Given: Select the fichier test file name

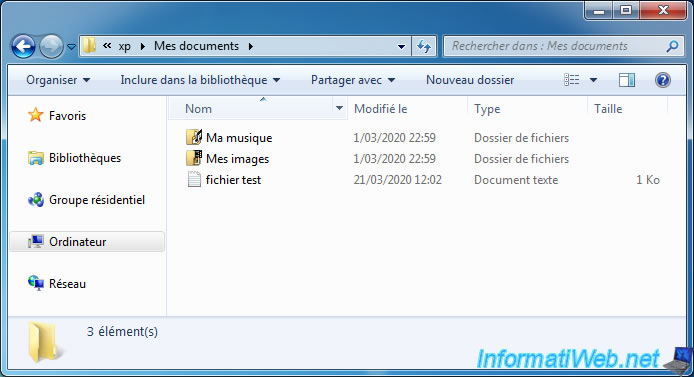Looking at the screenshot, I should point(233,180).
